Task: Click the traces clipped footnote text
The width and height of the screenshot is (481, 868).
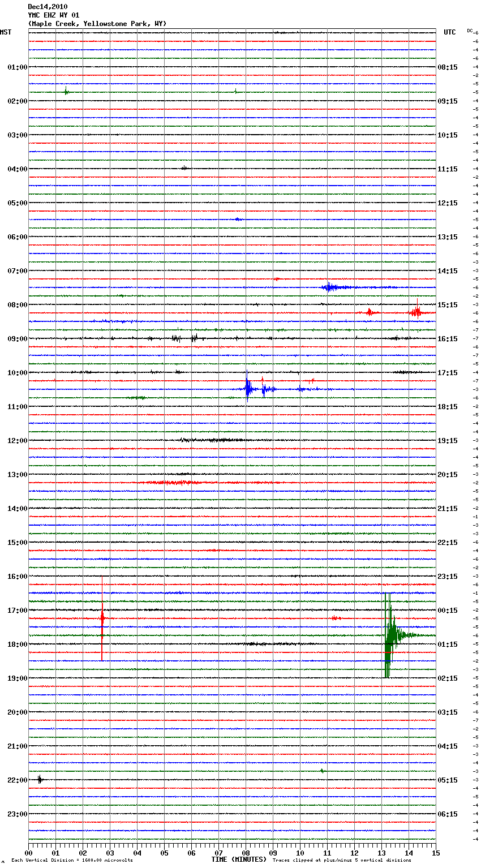Action: 342,860
